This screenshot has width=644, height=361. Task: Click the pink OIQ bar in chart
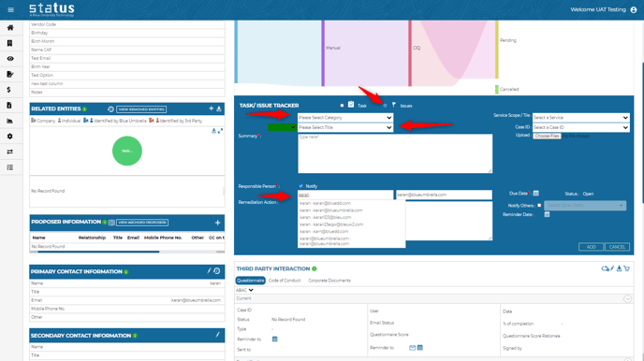[410, 53]
